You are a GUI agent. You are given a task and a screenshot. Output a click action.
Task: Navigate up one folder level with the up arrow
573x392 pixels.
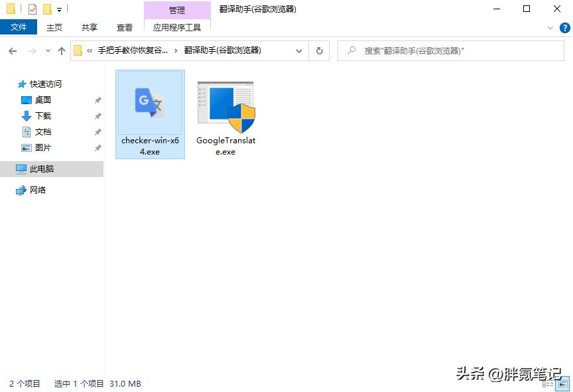61,50
